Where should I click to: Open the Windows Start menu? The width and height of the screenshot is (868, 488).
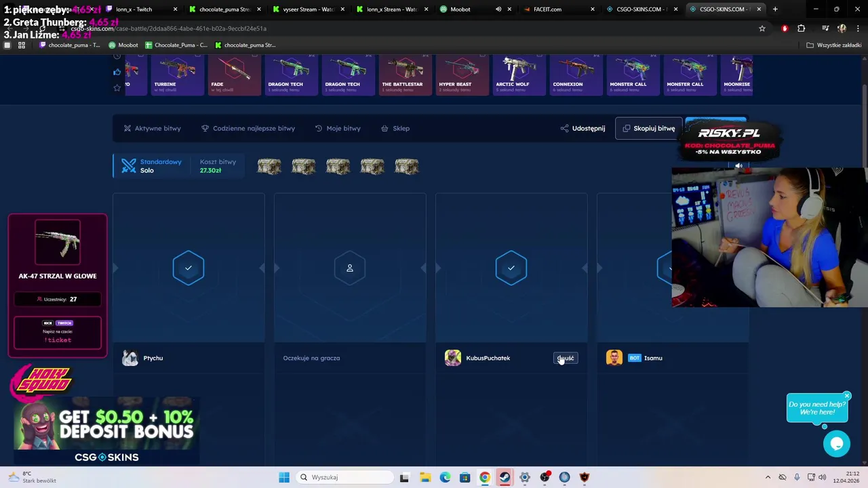(x=284, y=477)
